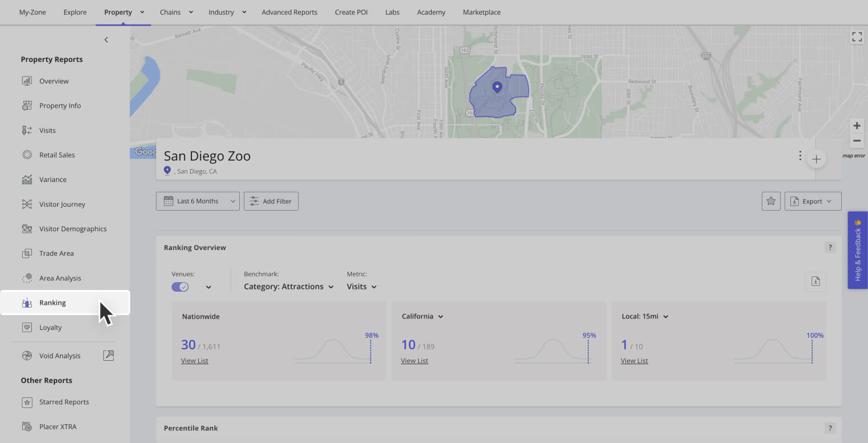Expand the Venues dropdown chevron
The height and width of the screenshot is (443, 868).
coord(208,287)
